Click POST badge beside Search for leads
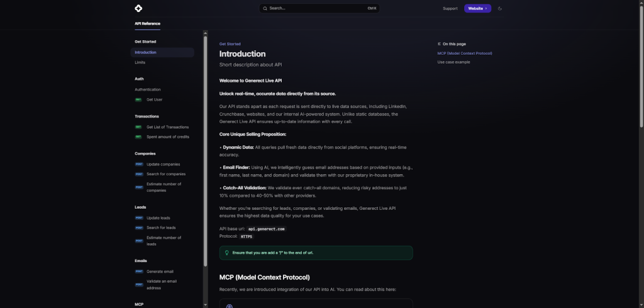 click(139, 228)
